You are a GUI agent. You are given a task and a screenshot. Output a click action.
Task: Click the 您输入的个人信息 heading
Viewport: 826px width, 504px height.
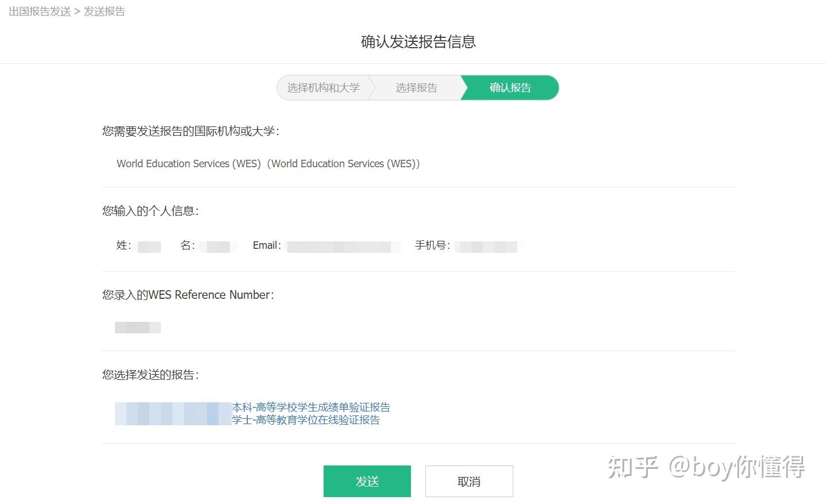click(151, 211)
